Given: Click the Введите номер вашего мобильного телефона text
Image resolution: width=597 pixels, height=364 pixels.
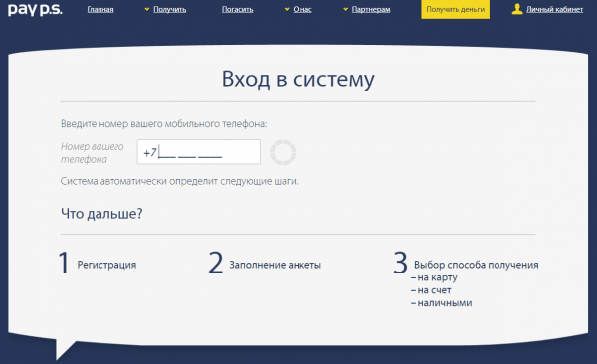Looking at the screenshot, I should coord(164,123).
